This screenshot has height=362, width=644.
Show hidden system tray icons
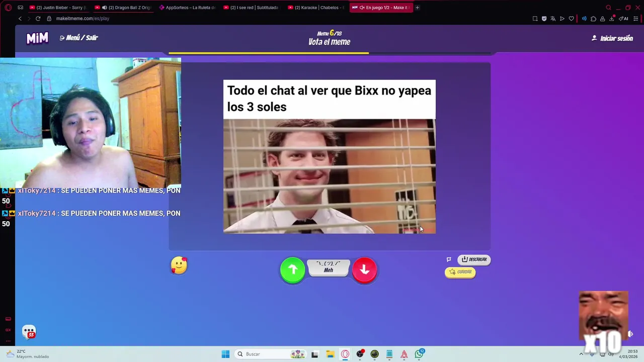pos(581,354)
